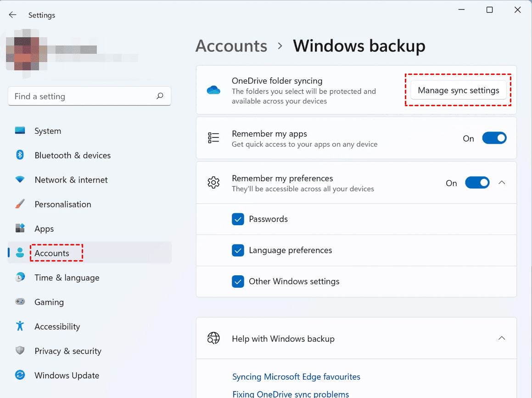Click the Gaming controller icon
Image resolution: width=532 pixels, height=398 pixels.
20,302
